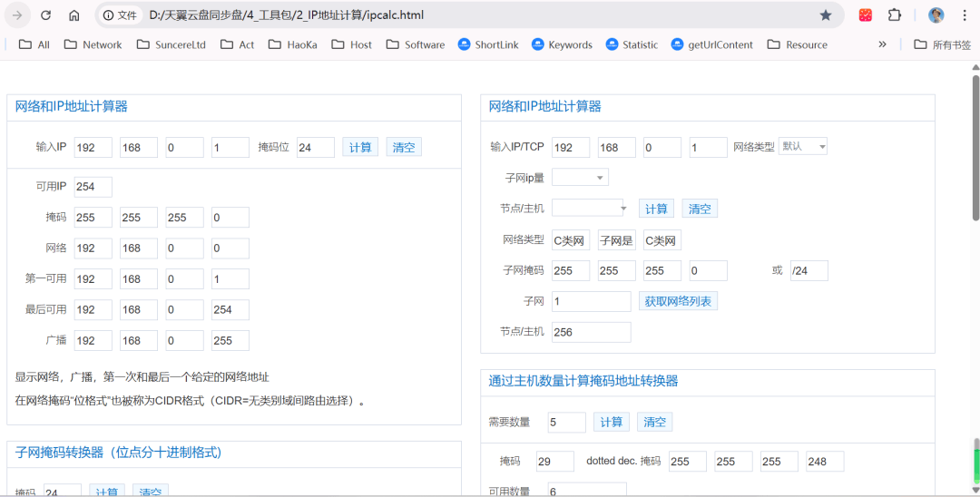Open the 子网ip量 dropdown
Viewport: 980px width, 497px height.
click(580, 177)
